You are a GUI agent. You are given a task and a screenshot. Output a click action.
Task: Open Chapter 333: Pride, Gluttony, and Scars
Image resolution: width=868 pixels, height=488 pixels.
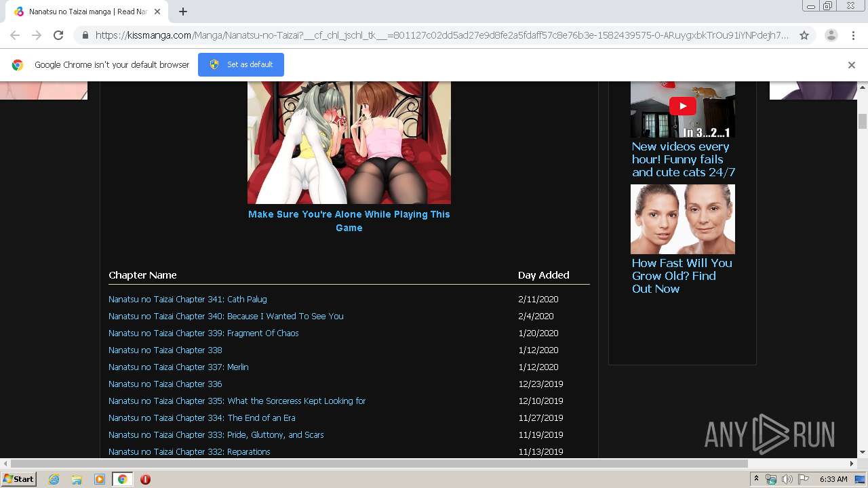point(216,434)
